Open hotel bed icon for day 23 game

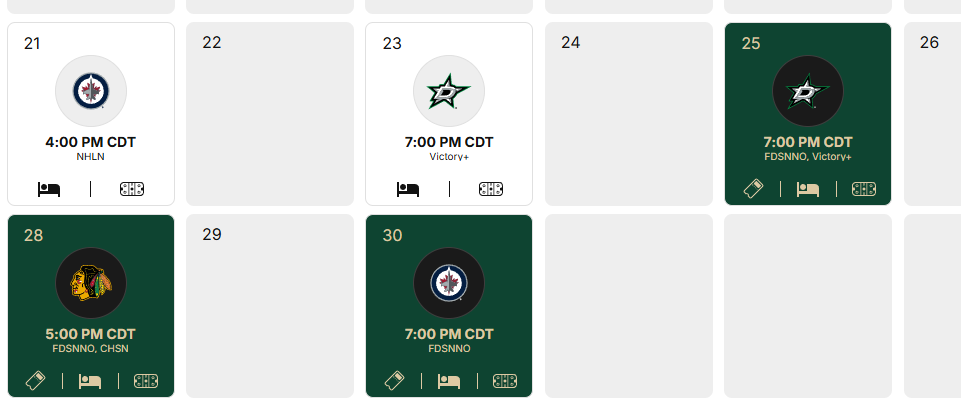click(x=407, y=189)
